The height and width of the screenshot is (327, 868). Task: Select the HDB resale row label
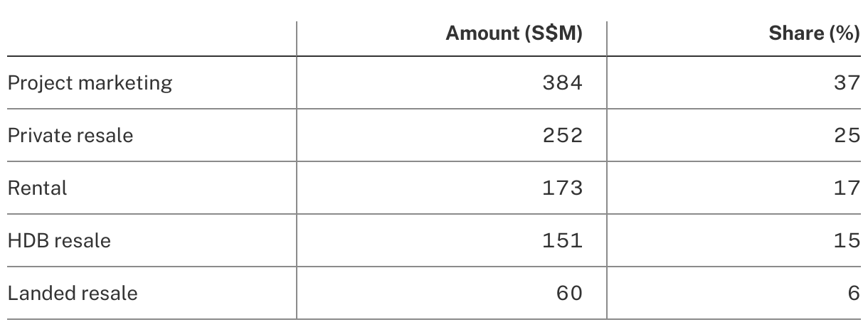[59, 240]
